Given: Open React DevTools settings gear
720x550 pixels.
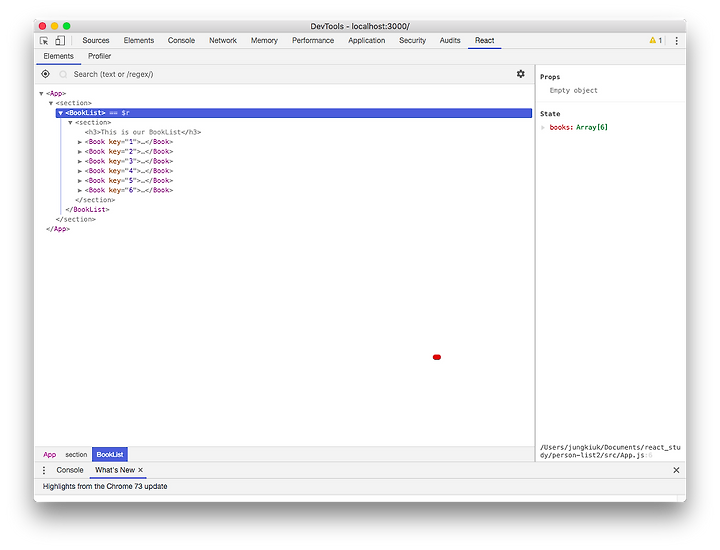Looking at the screenshot, I should (520, 74).
